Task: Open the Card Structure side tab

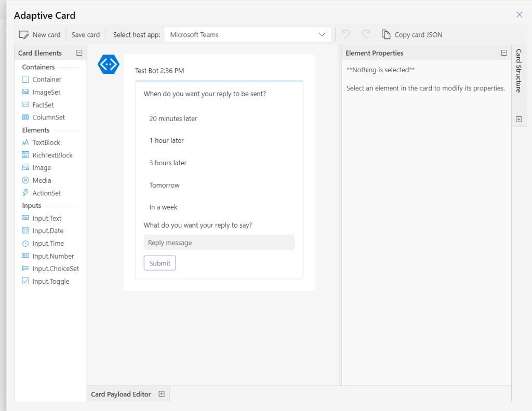Action: [518, 71]
